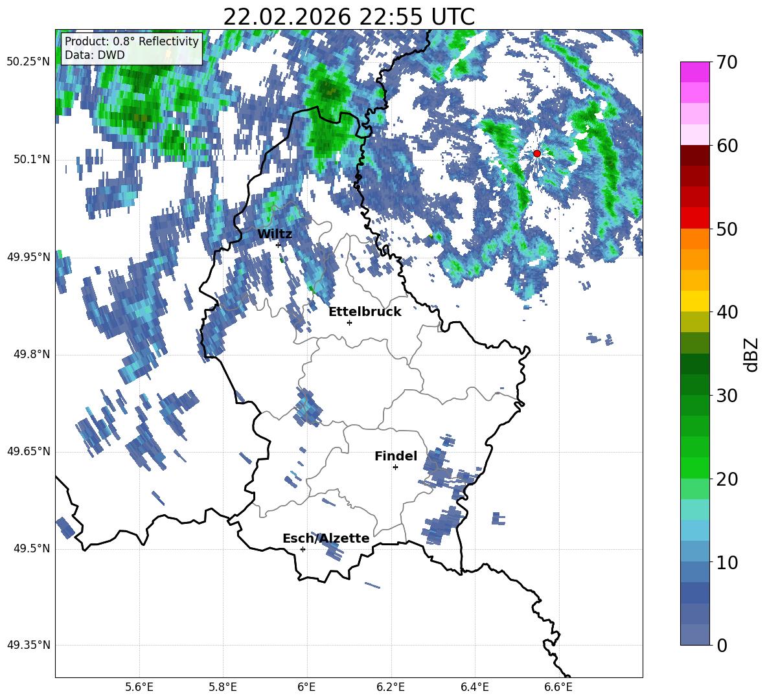The image size is (767, 700).
Task: Select the Wiltz city label
Action: click(275, 234)
